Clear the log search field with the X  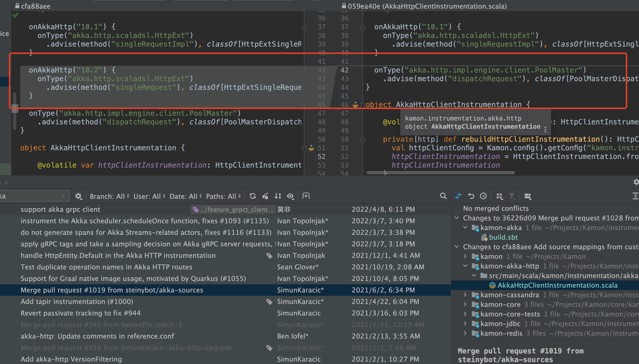(x=63, y=196)
